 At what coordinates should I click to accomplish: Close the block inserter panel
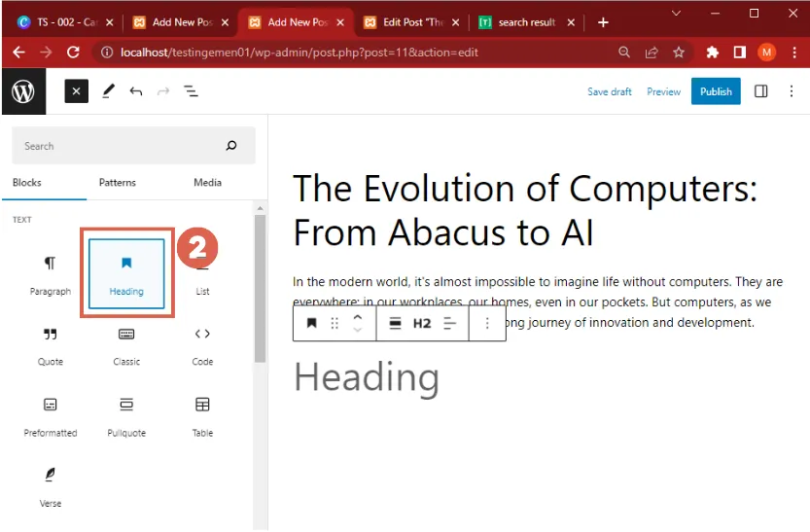pyautogui.click(x=76, y=91)
